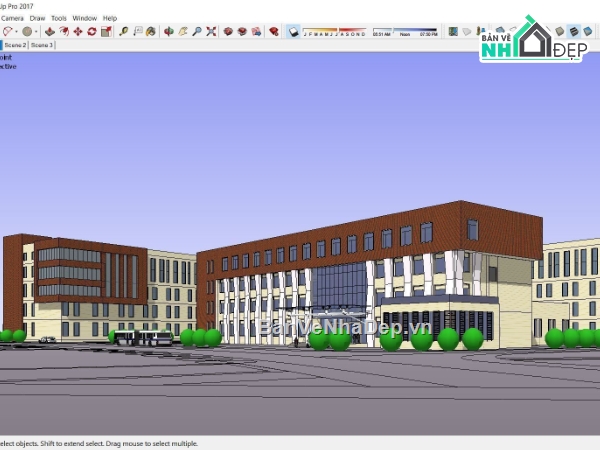Switch to Shaded With Textures style

(574, 31)
